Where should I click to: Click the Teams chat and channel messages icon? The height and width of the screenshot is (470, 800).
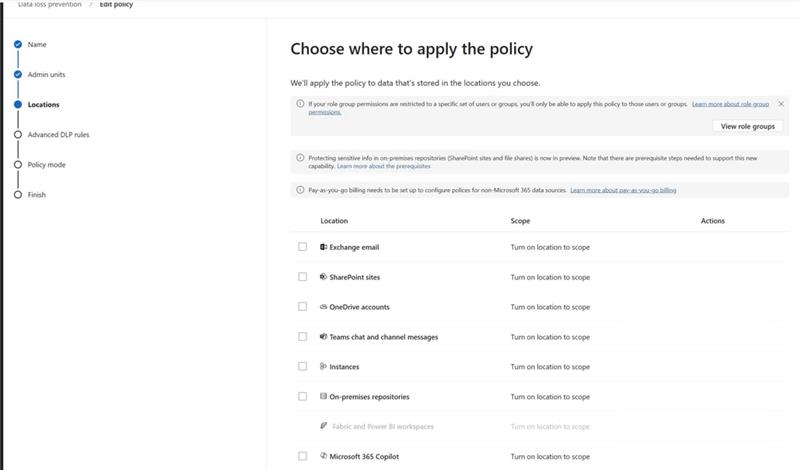pyautogui.click(x=323, y=337)
